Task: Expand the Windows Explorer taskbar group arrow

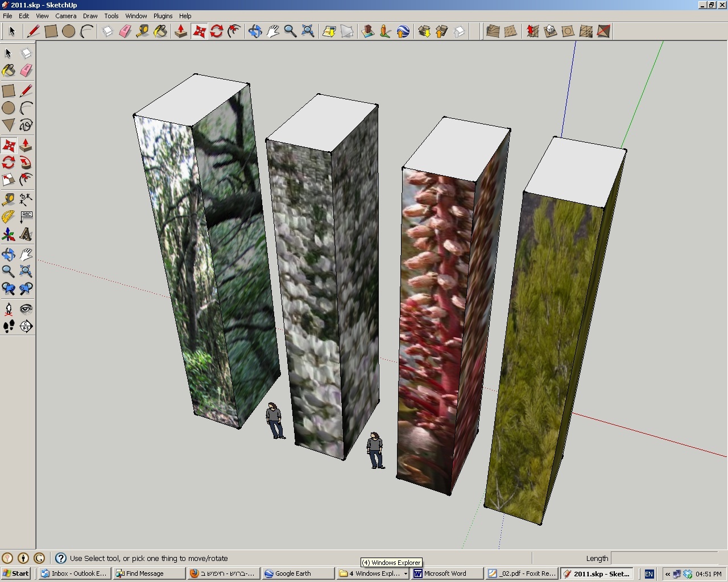Action: (406, 573)
